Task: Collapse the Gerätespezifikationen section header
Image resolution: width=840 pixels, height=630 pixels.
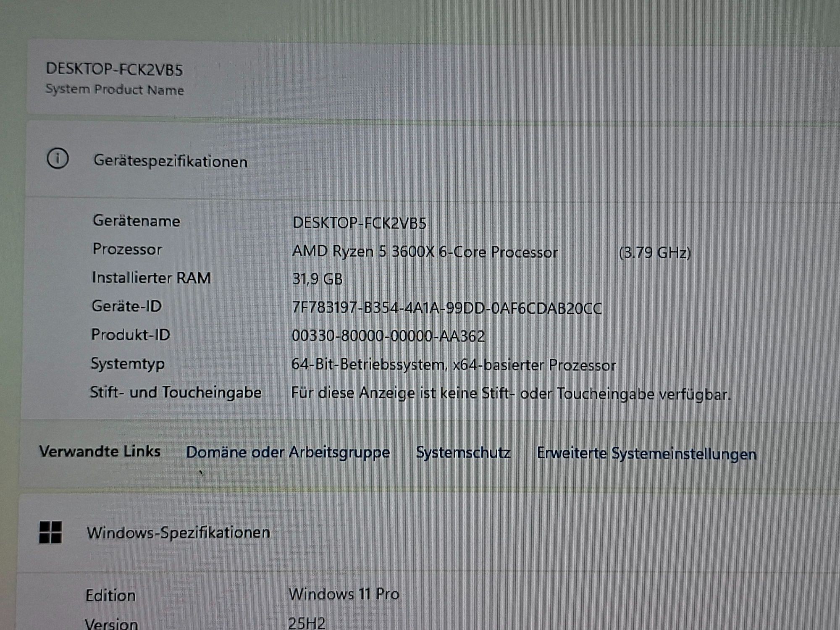Action: point(170,161)
